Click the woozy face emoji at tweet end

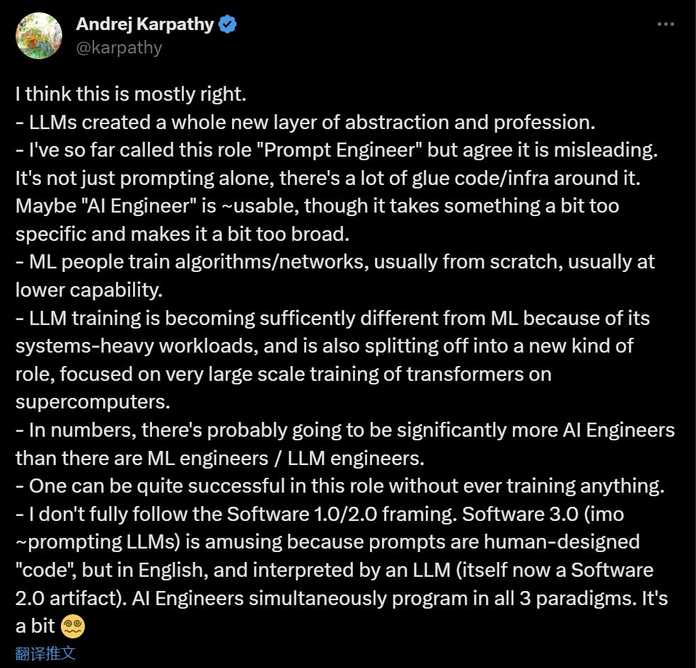click(x=73, y=627)
